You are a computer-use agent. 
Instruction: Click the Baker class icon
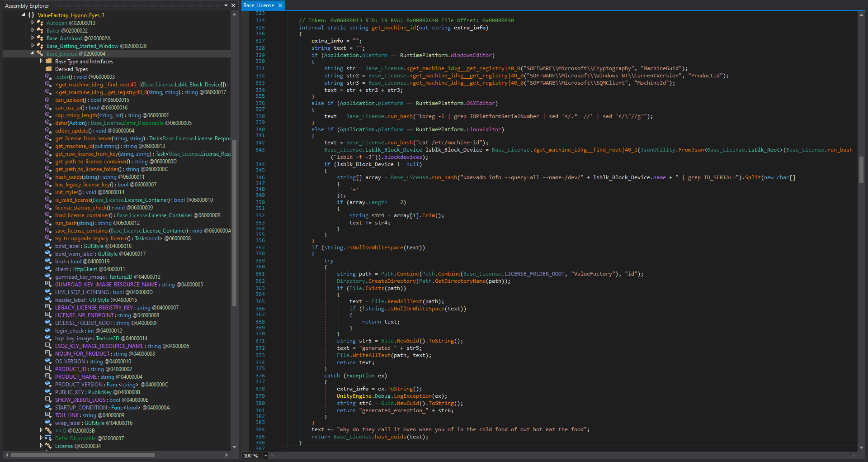pyautogui.click(x=40, y=30)
